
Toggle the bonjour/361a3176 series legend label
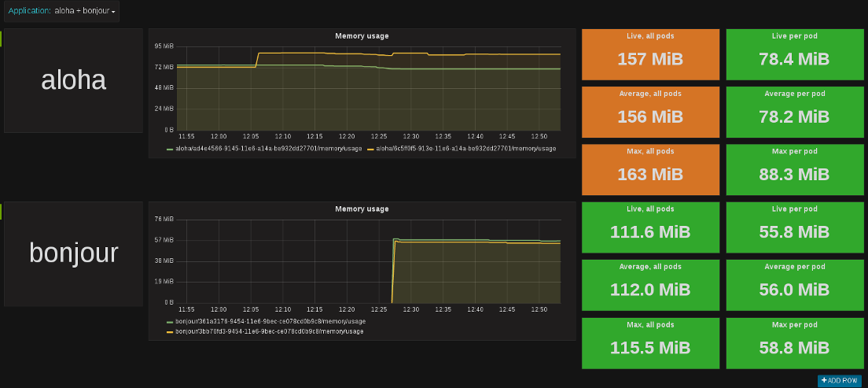(x=270, y=321)
